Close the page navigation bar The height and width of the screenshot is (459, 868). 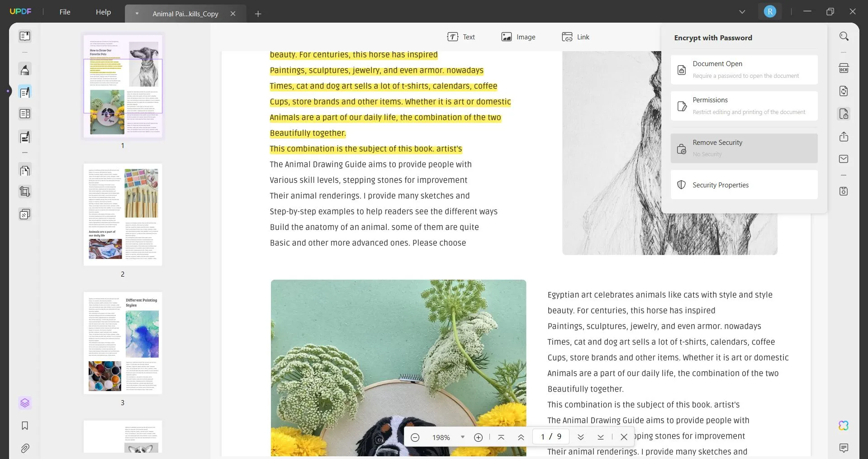tap(624, 437)
